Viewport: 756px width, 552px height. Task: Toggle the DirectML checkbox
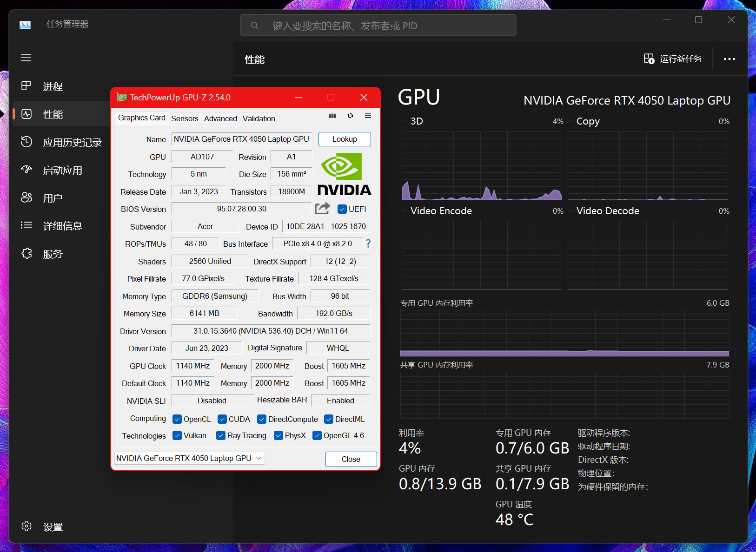[328, 419]
